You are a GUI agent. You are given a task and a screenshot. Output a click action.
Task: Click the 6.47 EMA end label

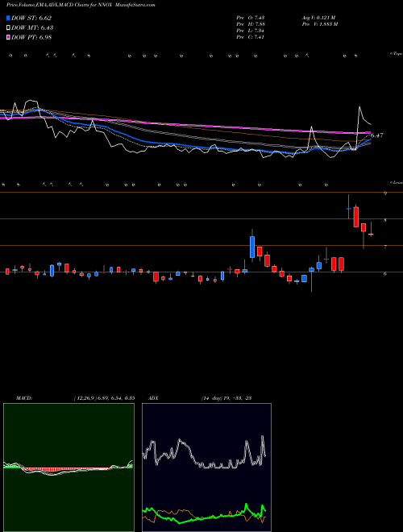377,135
